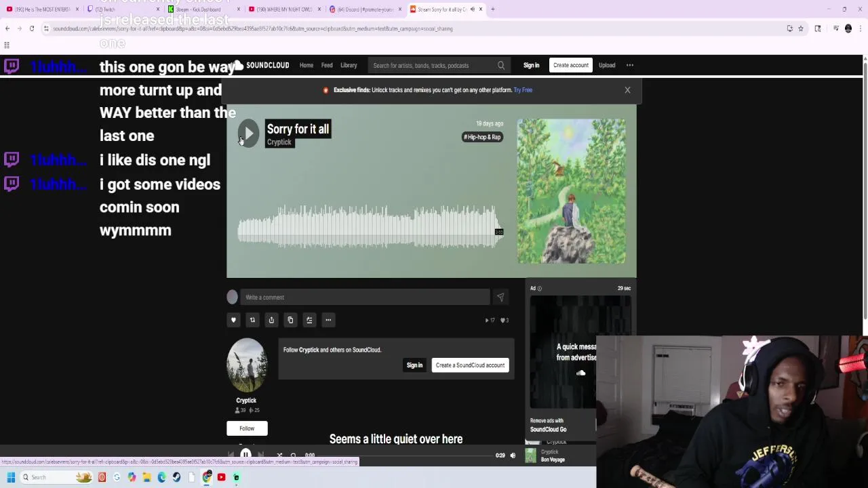868x488 pixels.
Task: Open the Steam taskbar icon
Action: pyautogui.click(x=176, y=477)
